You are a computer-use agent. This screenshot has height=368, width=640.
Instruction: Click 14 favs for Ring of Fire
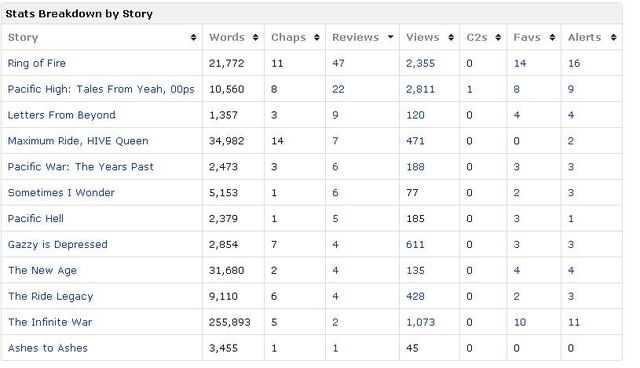[520, 63]
